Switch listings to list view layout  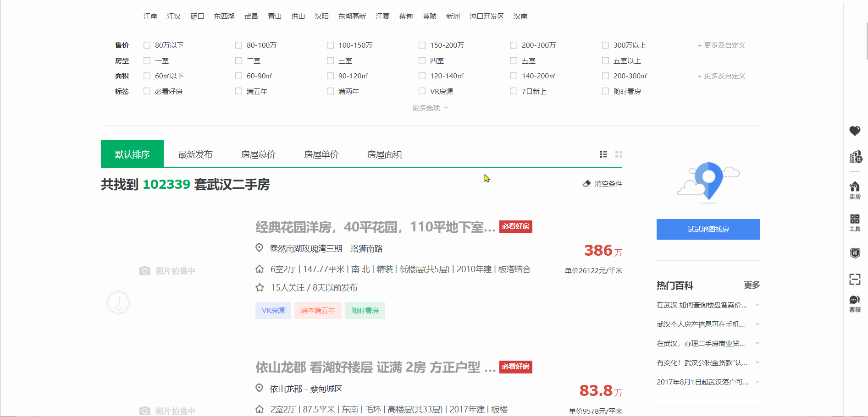603,154
